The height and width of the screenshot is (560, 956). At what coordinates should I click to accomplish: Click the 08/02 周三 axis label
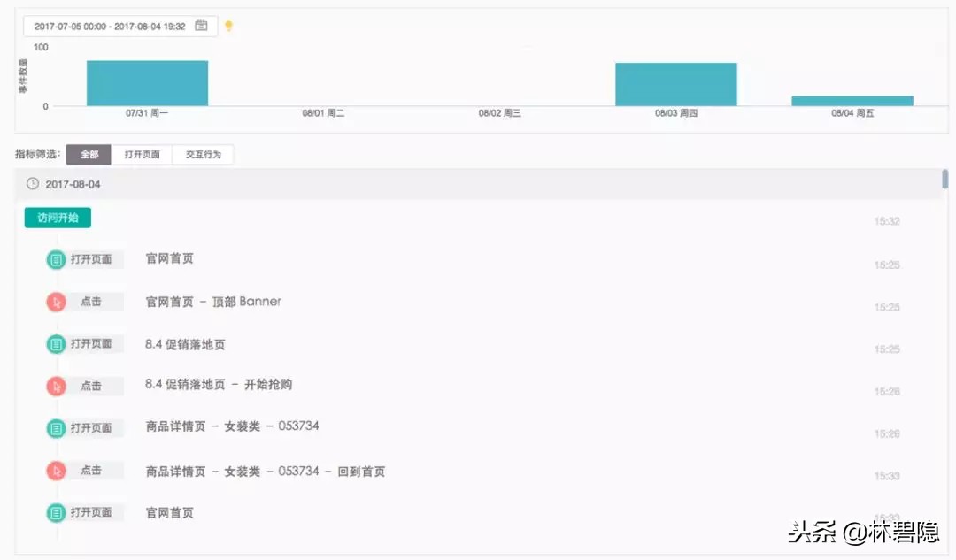pyautogui.click(x=499, y=113)
